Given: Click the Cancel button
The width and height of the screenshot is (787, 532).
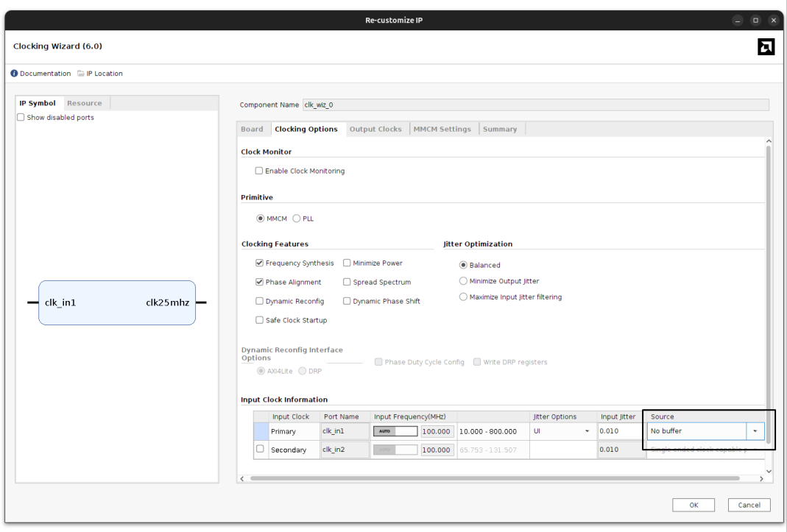Looking at the screenshot, I should (x=749, y=505).
